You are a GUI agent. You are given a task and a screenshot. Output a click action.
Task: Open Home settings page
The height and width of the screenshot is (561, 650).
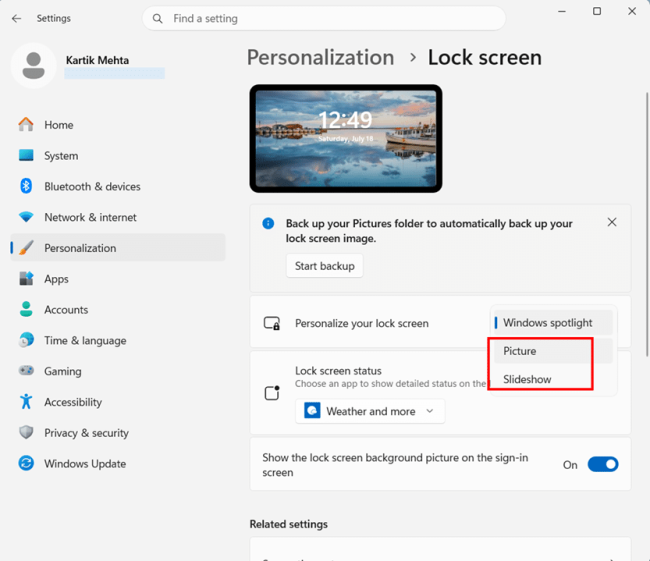click(118, 125)
